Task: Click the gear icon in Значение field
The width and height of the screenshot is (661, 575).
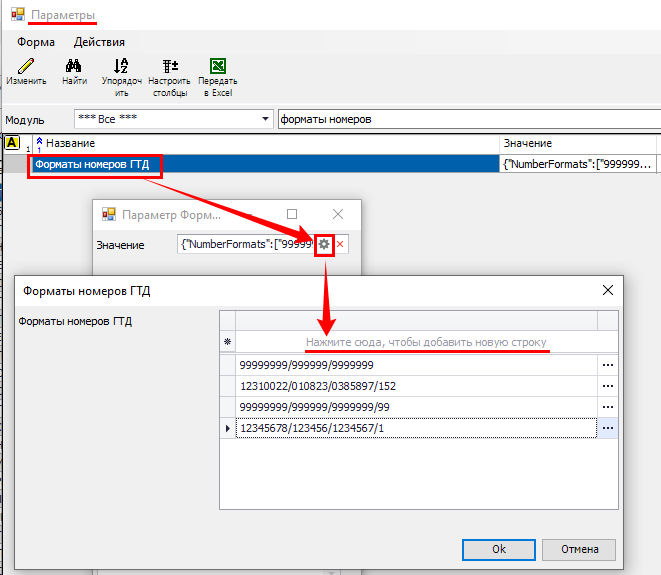Action: click(x=324, y=245)
